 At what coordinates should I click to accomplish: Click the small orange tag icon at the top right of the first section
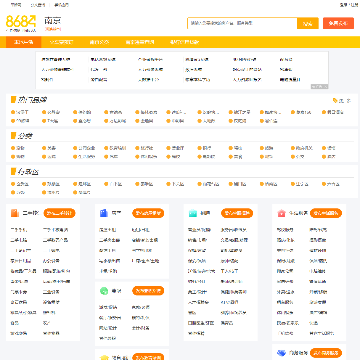pyautogui.click(x=335, y=100)
